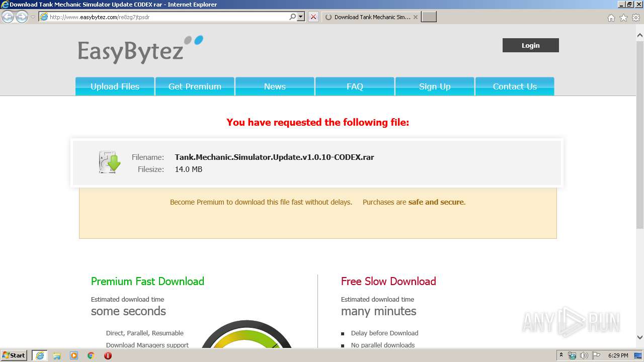Open browser Home icon
The image size is (644, 362).
pos(611,18)
